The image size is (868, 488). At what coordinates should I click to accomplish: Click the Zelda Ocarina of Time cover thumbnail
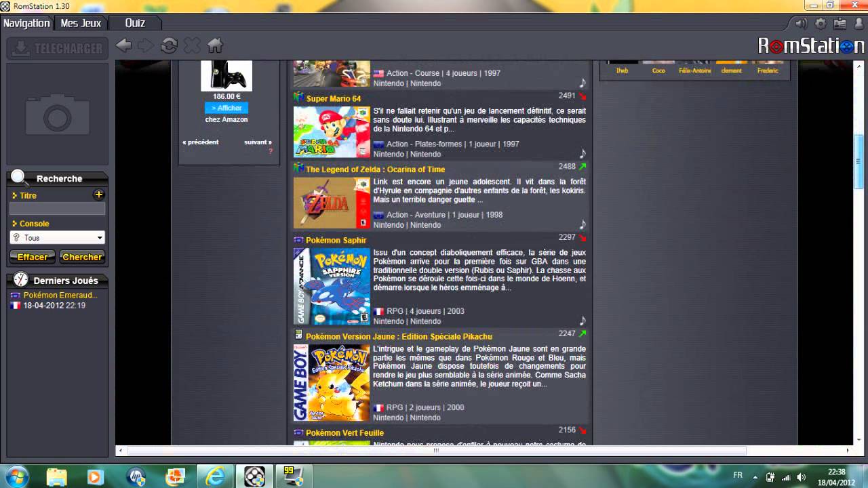pyautogui.click(x=332, y=203)
